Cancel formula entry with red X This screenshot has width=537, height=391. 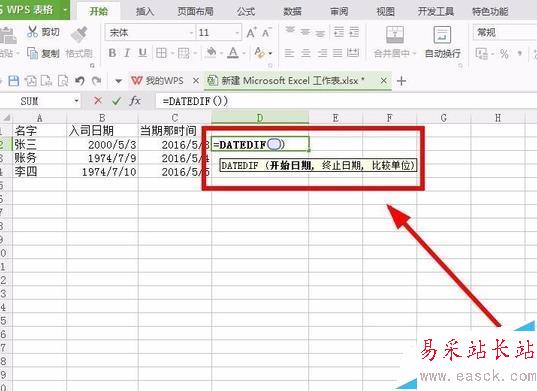click(x=98, y=101)
